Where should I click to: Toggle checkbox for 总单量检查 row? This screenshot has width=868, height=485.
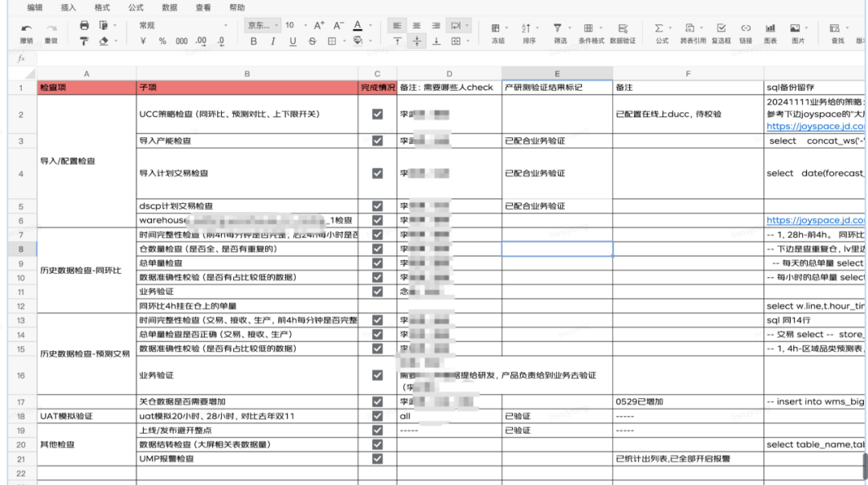point(378,263)
